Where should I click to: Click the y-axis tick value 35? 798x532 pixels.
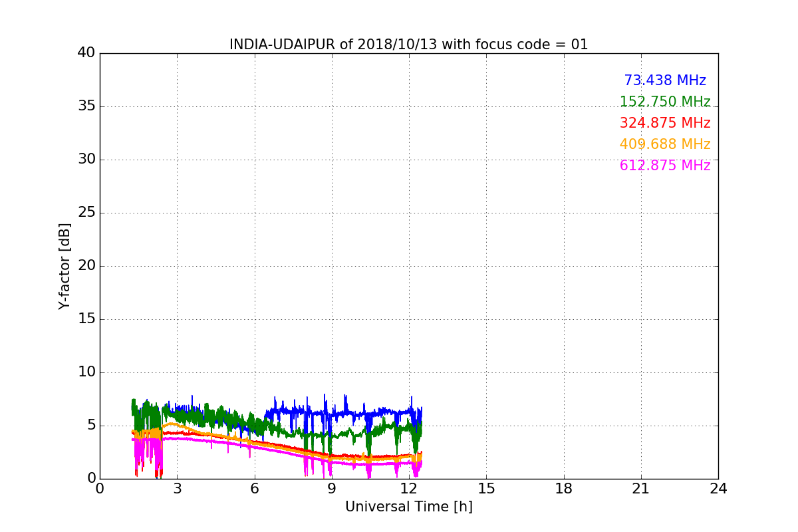[x=86, y=106]
